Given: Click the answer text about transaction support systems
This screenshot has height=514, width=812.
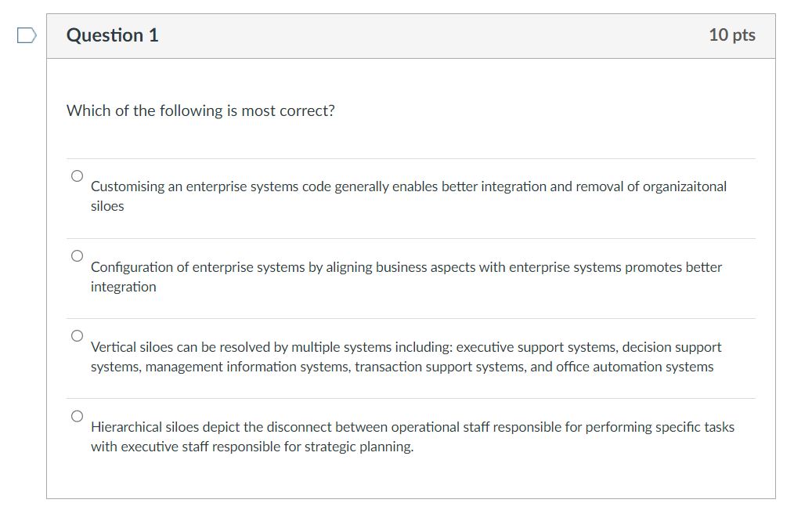Looking at the screenshot, I should 402,366.
